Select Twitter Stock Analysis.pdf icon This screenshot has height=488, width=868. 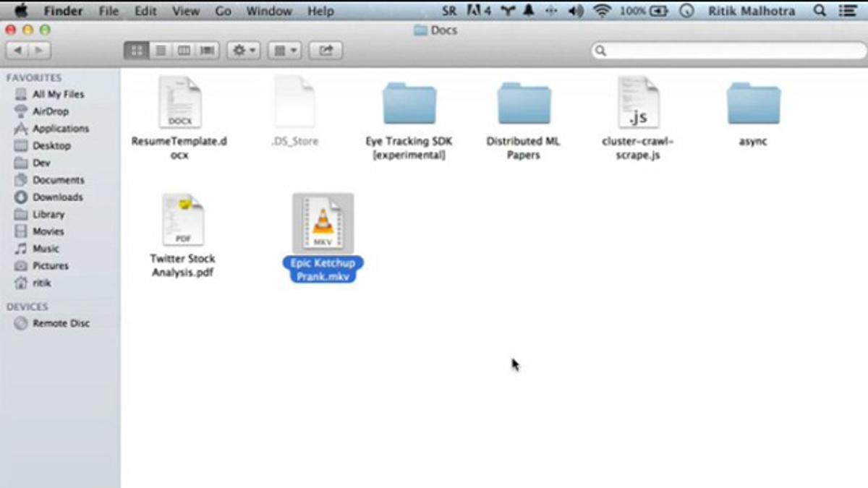(x=183, y=220)
